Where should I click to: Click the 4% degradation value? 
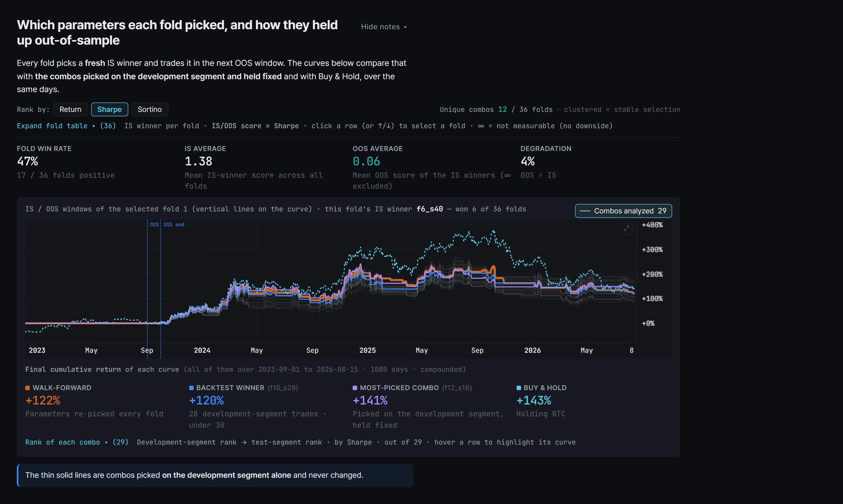coord(528,161)
